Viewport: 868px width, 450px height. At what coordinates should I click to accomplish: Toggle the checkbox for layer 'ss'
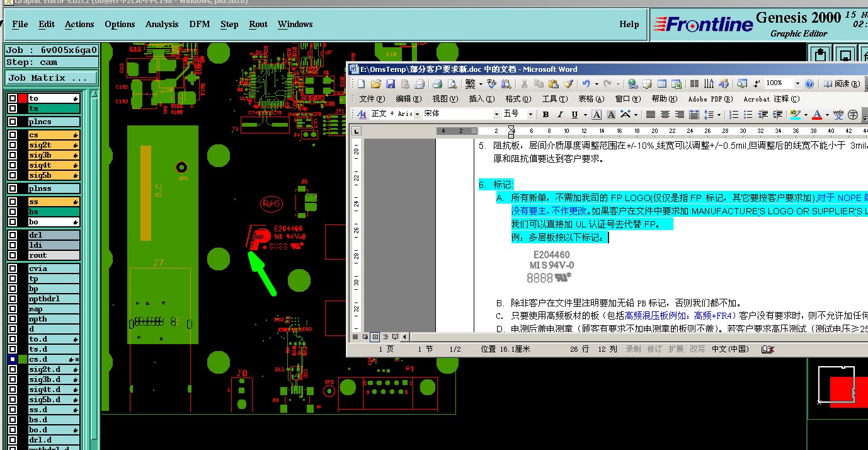point(13,202)
